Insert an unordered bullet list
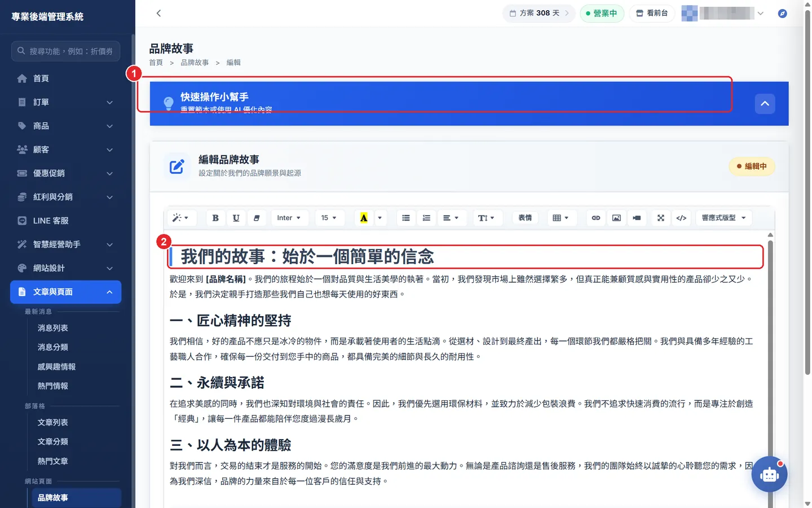Image resolution: width=812 pixels, height=508 pixels. pos(406,218)
